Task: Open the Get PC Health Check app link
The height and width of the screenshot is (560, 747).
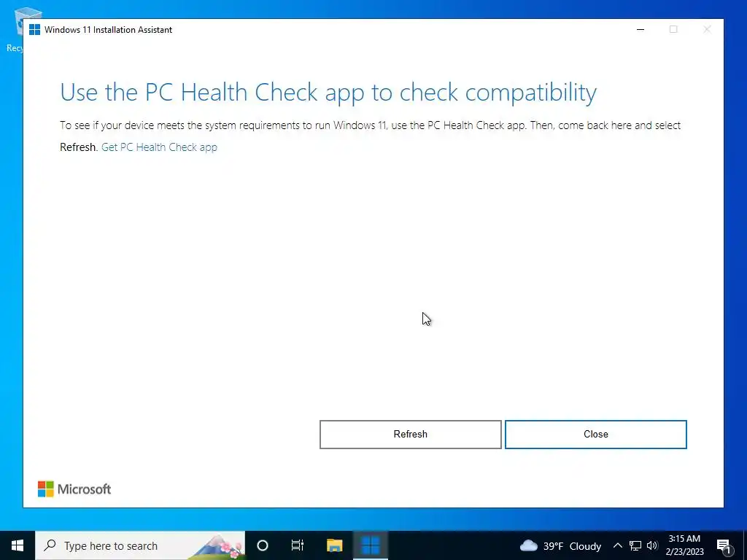Action: click(x=159, y=147)
